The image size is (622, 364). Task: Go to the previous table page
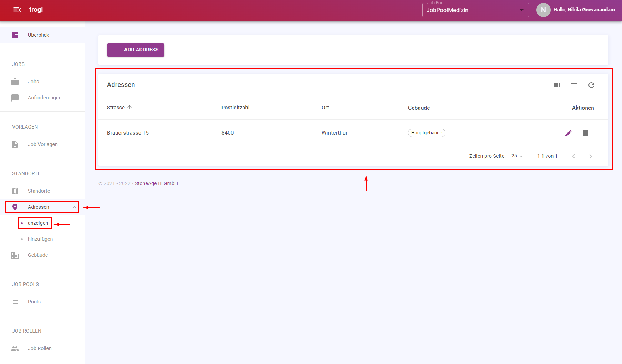(573, 156)
